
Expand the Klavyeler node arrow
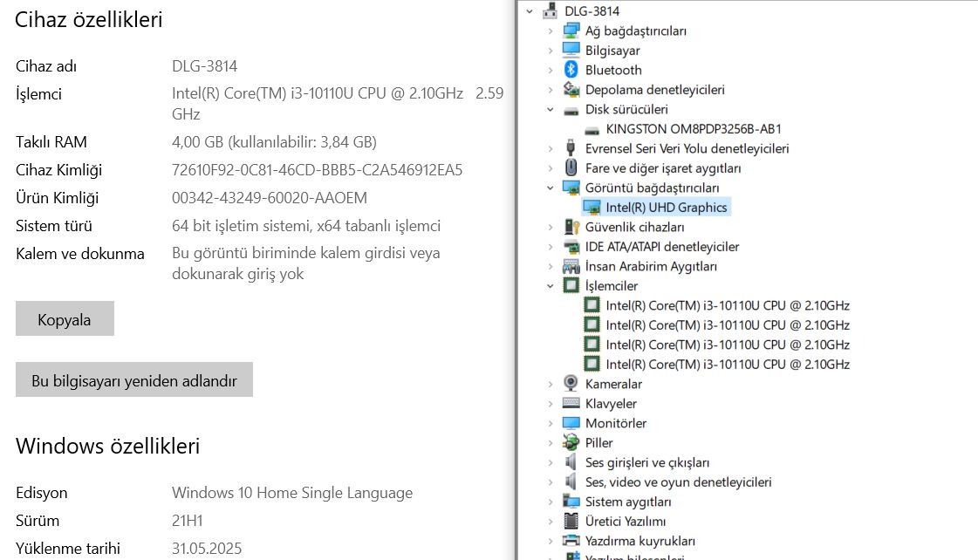point(551,404)
